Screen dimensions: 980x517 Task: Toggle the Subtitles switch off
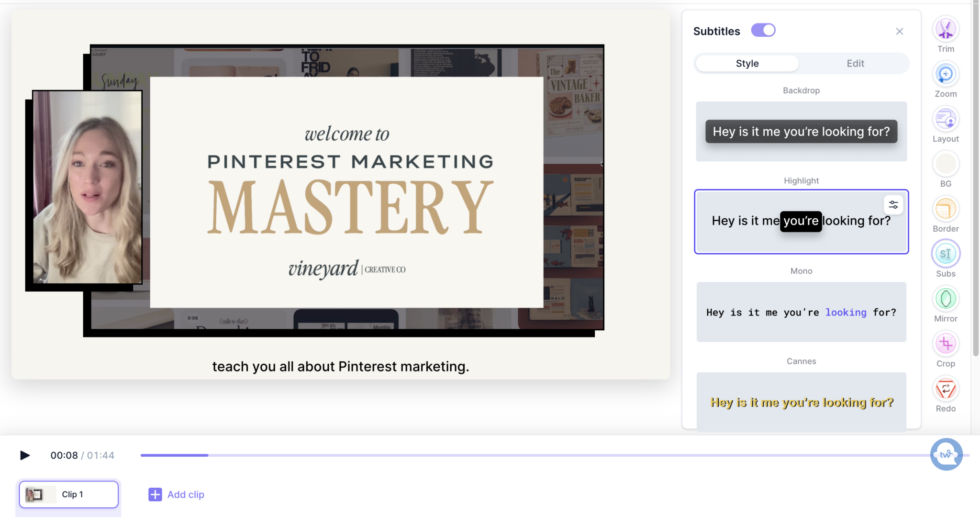(x=763, y=31)
